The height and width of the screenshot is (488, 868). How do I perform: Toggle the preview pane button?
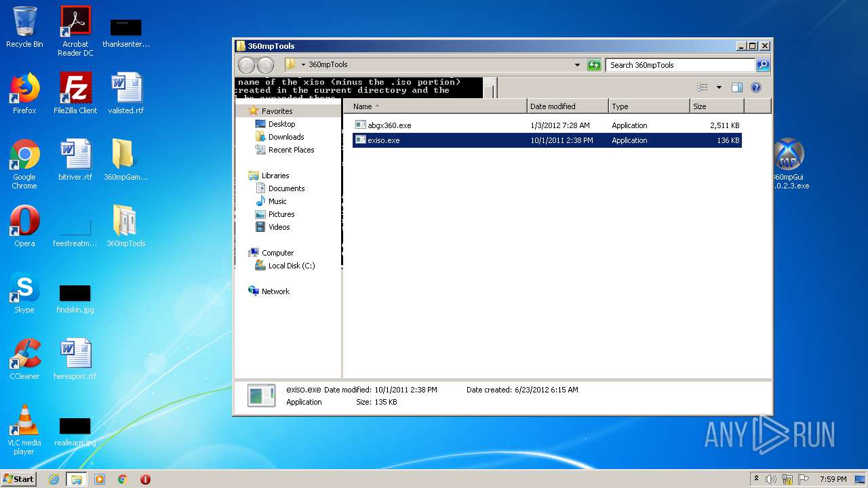click(x=737, y=87)
